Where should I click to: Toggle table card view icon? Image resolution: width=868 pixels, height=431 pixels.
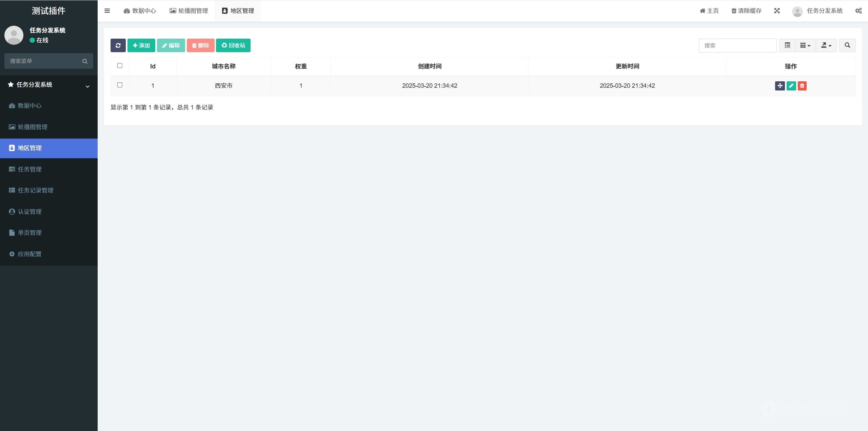coord(787,45)
